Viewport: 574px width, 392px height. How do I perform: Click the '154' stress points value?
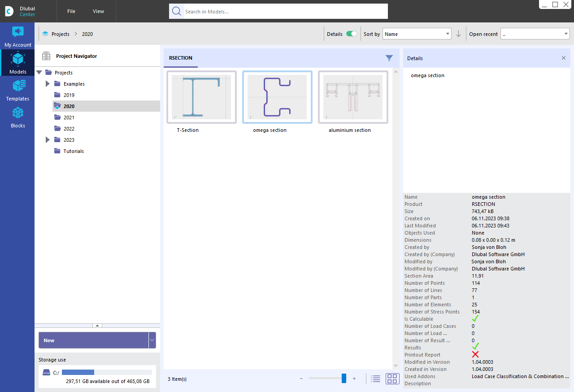(476, 312)
